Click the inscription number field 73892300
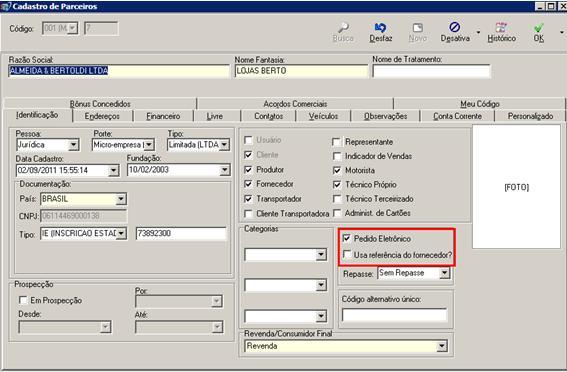Viewport: 567px width, 372px height. click(181, 233)
